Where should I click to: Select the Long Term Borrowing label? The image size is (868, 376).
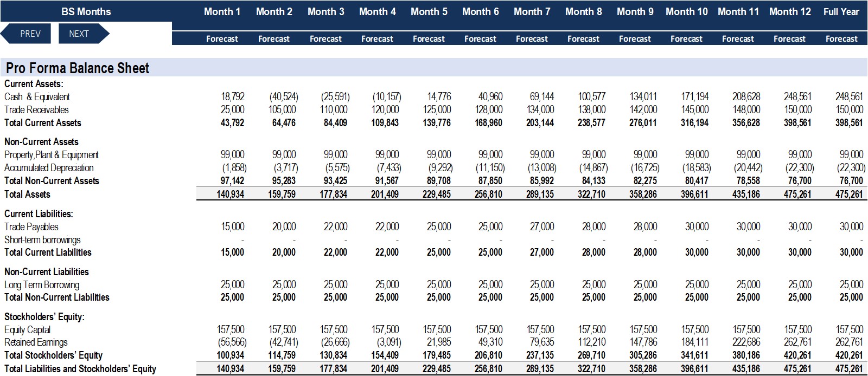tap(42, 285)
